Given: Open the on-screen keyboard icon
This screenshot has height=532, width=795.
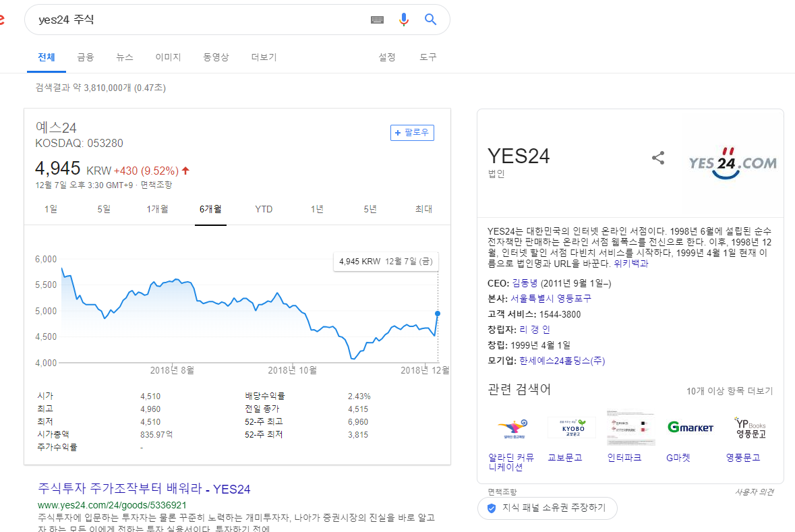Looking at the screenshot, I should (377, 20).
